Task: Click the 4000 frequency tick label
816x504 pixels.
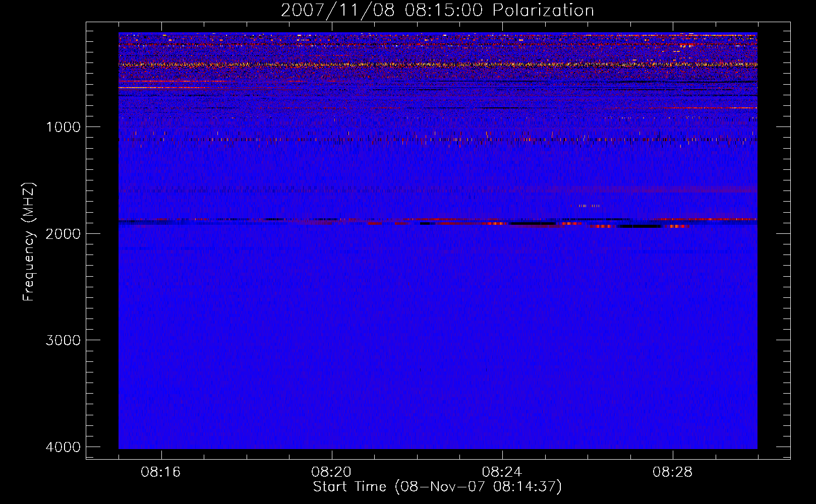Action: pyautogui.click(x=64, y=447)
